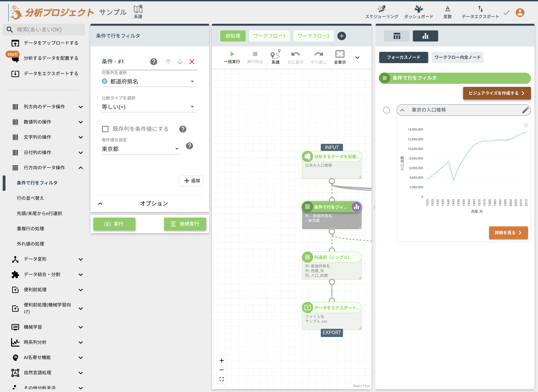Check 既存列を条件値にする checkbox

click(x=105, y=129)
